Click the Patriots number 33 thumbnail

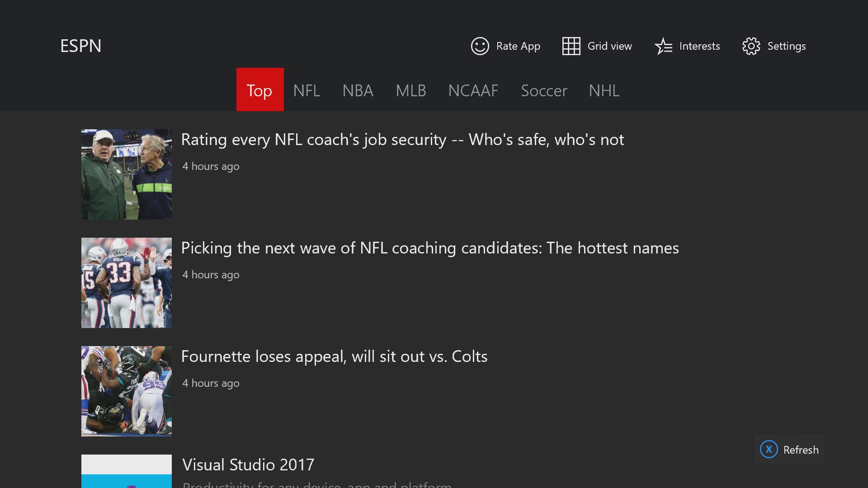(x=127, y=283)
